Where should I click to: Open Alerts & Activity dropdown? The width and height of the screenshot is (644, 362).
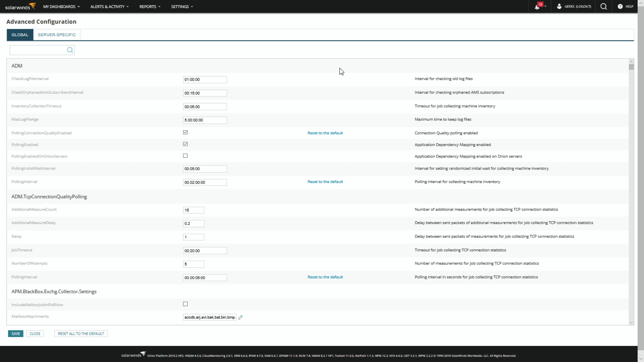click(x=109, y=7)
